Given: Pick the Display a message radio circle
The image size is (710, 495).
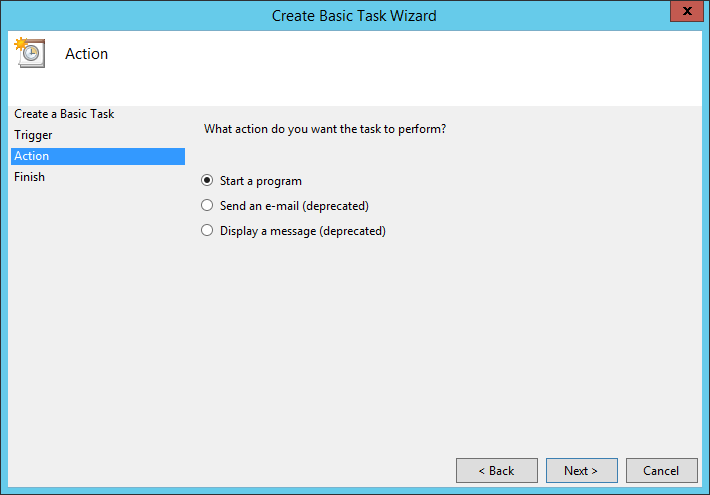Looking at the screenshot, I should [207, 231].
